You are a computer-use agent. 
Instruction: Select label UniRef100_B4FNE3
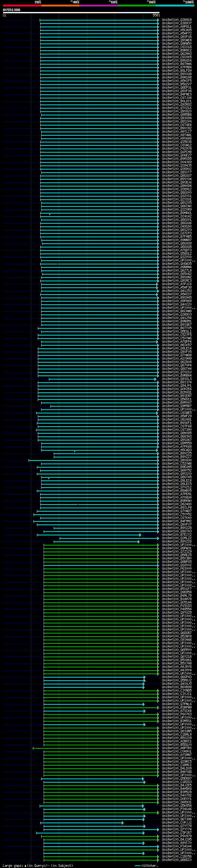pyautogui.click(x=177, y=94)
